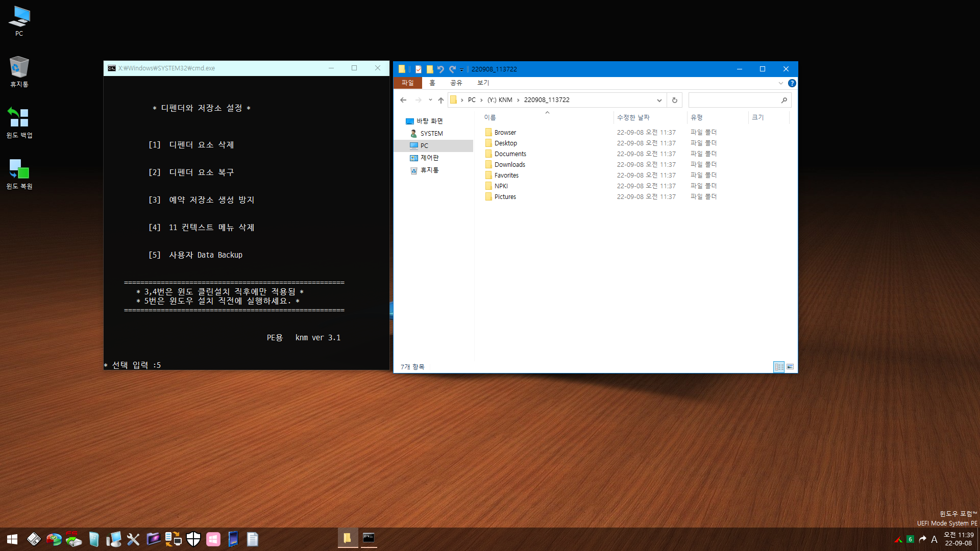Open the Windows Start menu
The width and height of the screenshot is (980, 551).
point(12,539)
